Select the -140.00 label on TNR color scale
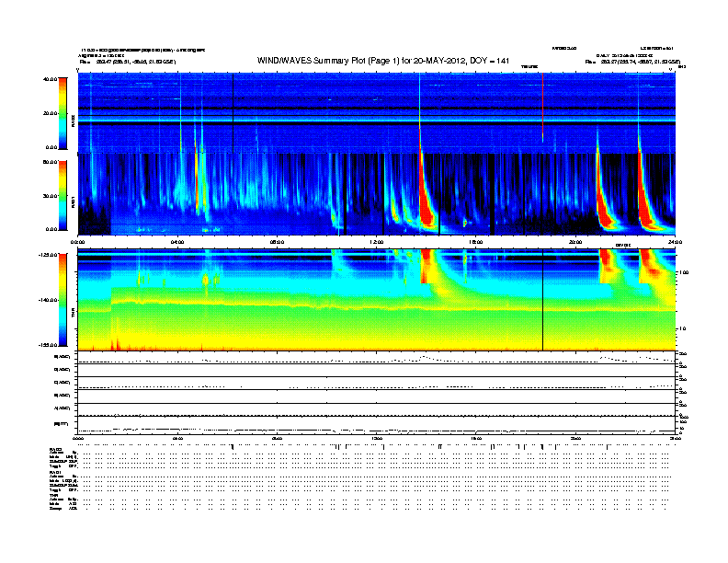The width and height of the screenshot is (728, 563). (x=49, y=300)
